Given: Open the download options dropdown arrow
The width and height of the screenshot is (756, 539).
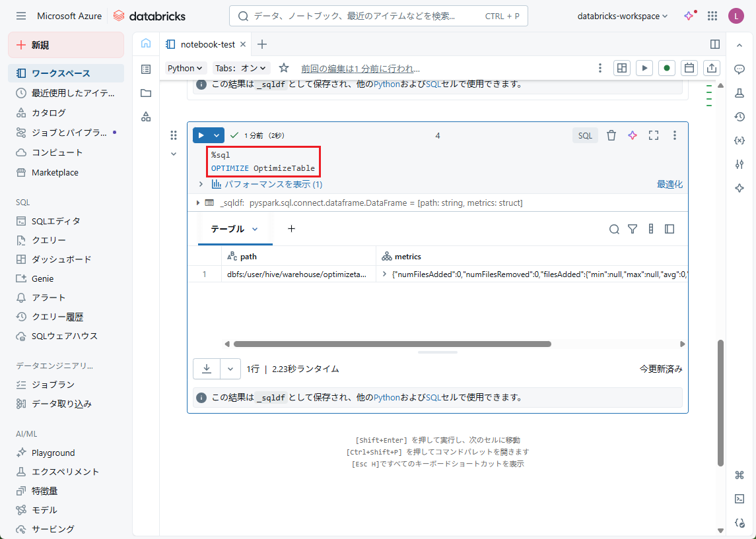Looking at the screenshot, I should [230, 369].
